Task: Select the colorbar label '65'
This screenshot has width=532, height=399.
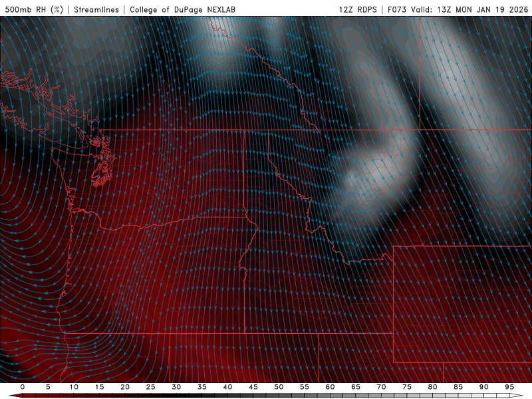Action: tap(356, 387)
